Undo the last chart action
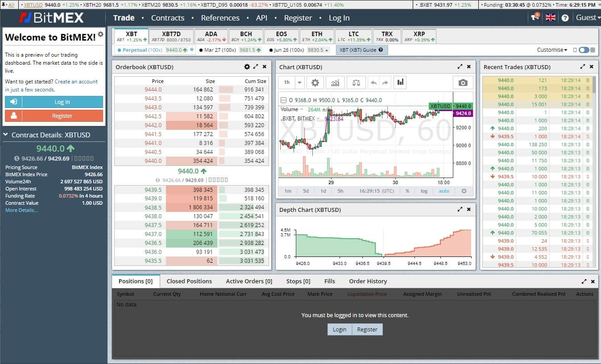 (374, 83)
